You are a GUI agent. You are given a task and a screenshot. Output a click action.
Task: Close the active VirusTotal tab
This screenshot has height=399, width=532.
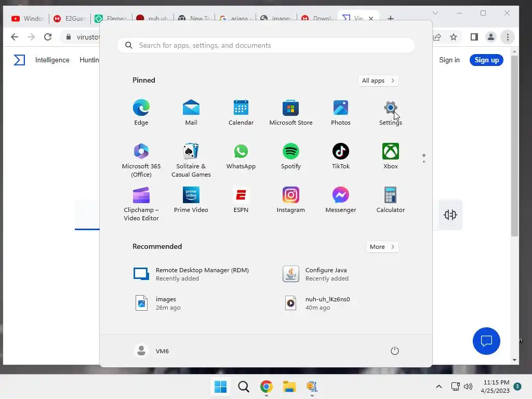coord(371,18)
